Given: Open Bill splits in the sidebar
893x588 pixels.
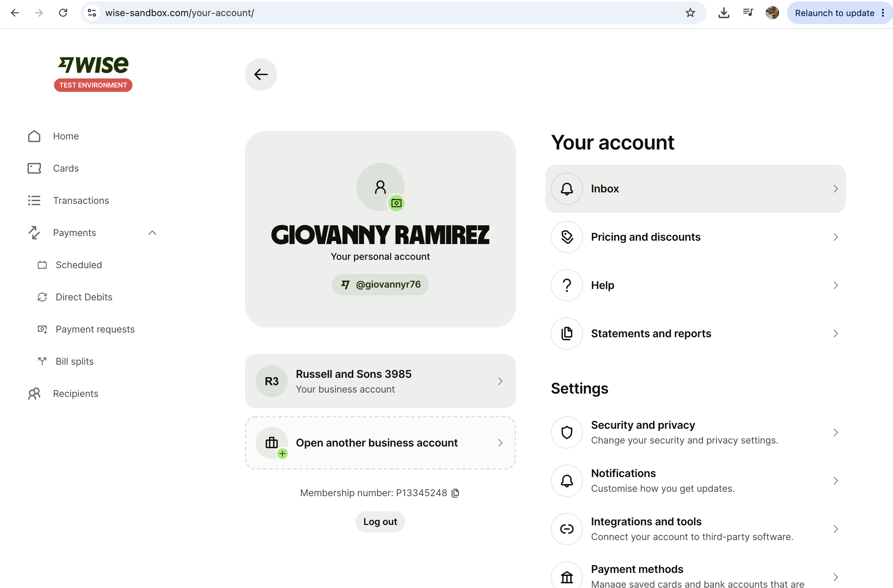Looking at the screenshot, I should pos(75,361).
